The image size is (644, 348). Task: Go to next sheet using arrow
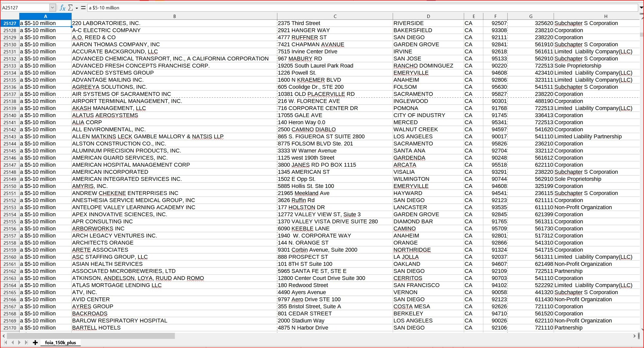click(x=19, y=342)
